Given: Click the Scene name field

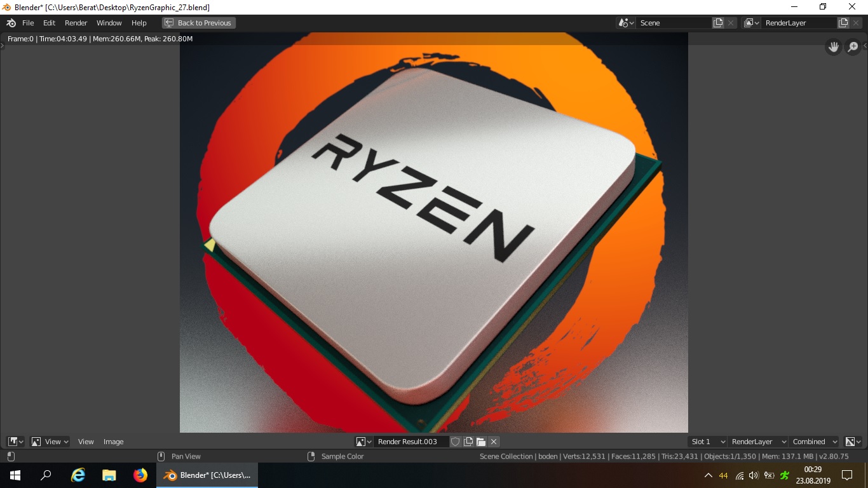Looking at the screenshot, I should pos(674,23).
